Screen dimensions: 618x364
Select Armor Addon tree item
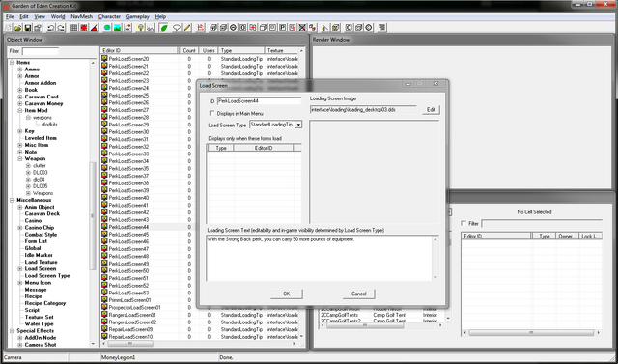[x=41, y=83]
